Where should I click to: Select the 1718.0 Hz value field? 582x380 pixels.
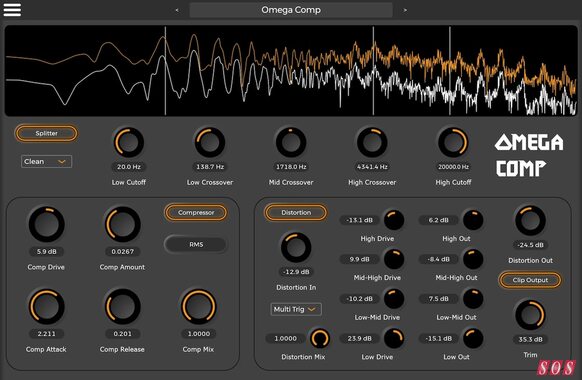pyautogui.click(x=291, y=167)
